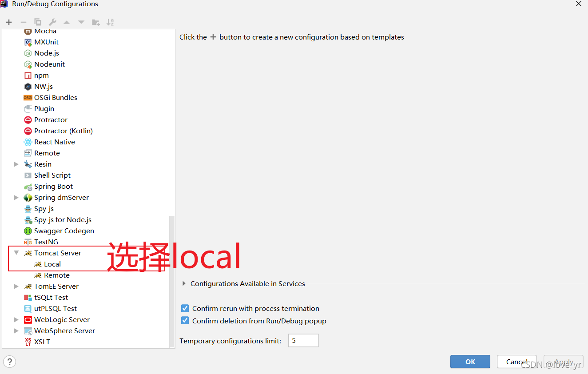Collapse the Tomcat Server tree node
Image resolution: width=588 pixels, height=374 pixels.
[x=16, y=253]
